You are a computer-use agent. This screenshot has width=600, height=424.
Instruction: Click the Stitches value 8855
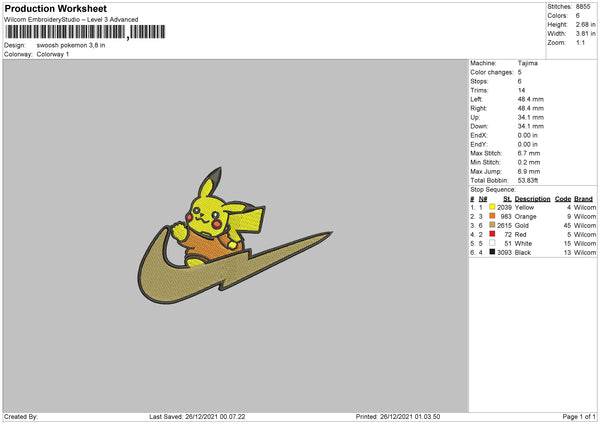coord(583,7)
